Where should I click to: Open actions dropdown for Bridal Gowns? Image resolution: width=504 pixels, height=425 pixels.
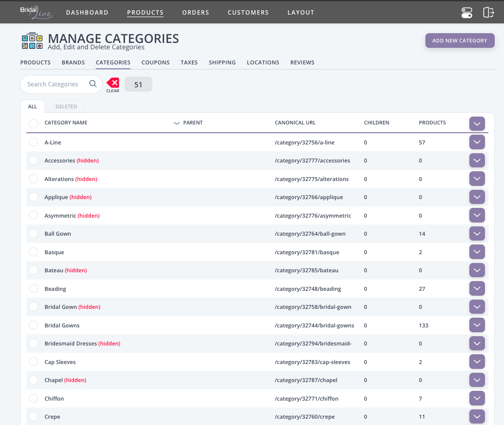(x=477, y=325)
